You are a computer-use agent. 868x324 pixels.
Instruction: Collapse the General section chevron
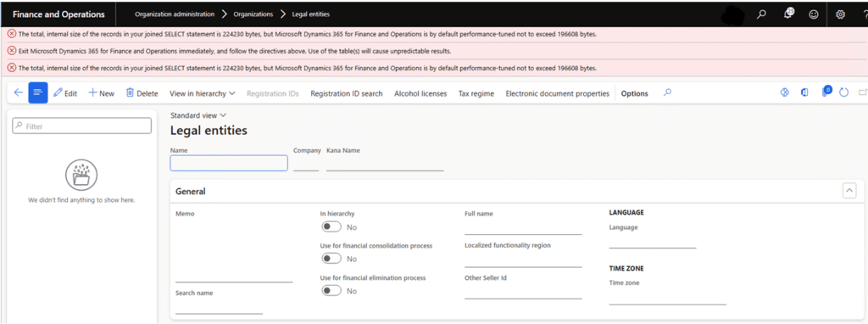coord(849,191)
